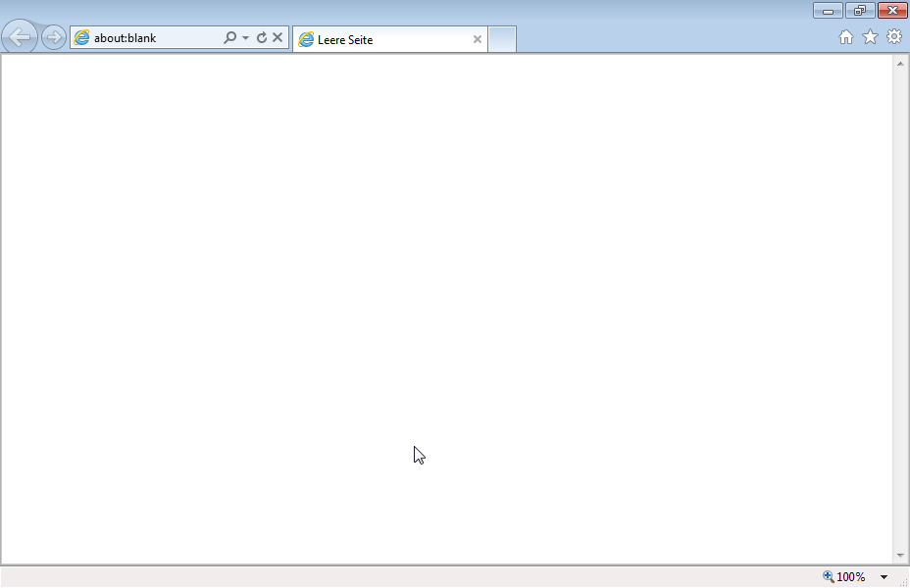Restore down the browser window
This screenshot has width=910, height=588.
coord(860,11)
